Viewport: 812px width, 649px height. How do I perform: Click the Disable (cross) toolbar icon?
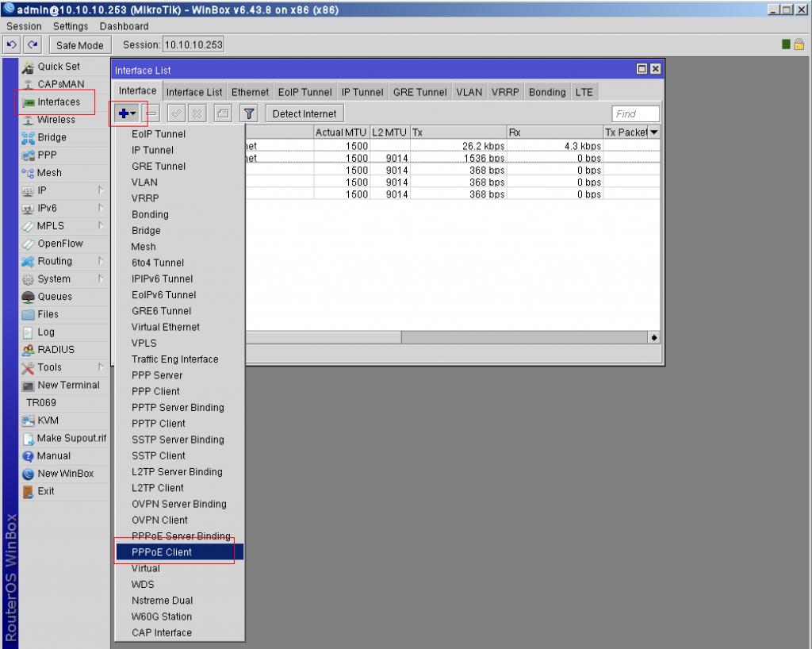[x=197, y=113]
